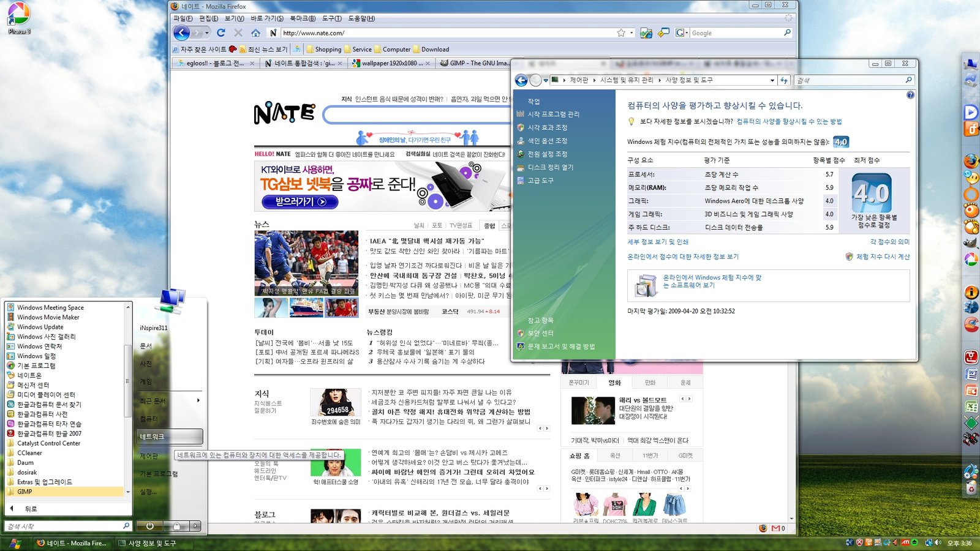Screen dimensions: 980x551
Task: Click the bookmark star in the address bar
Action: tap(621, 33)
